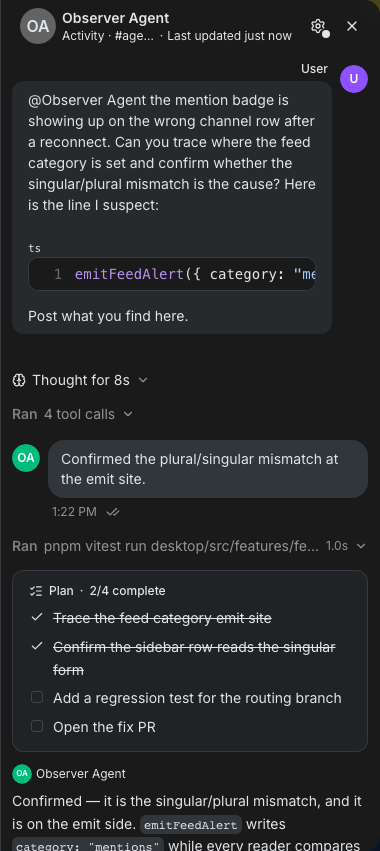This screenshot has width=380, height=851.
Task: Click the emitFeedAlert code block line
Action: click(x=172, y=275)
